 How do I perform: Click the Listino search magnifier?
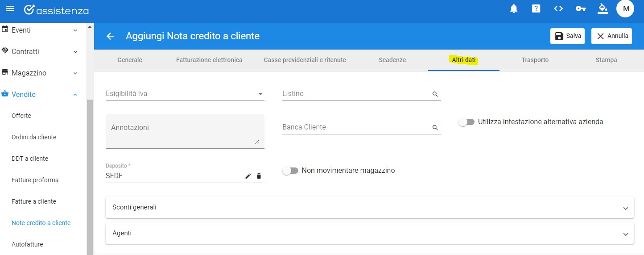point(435,94)
